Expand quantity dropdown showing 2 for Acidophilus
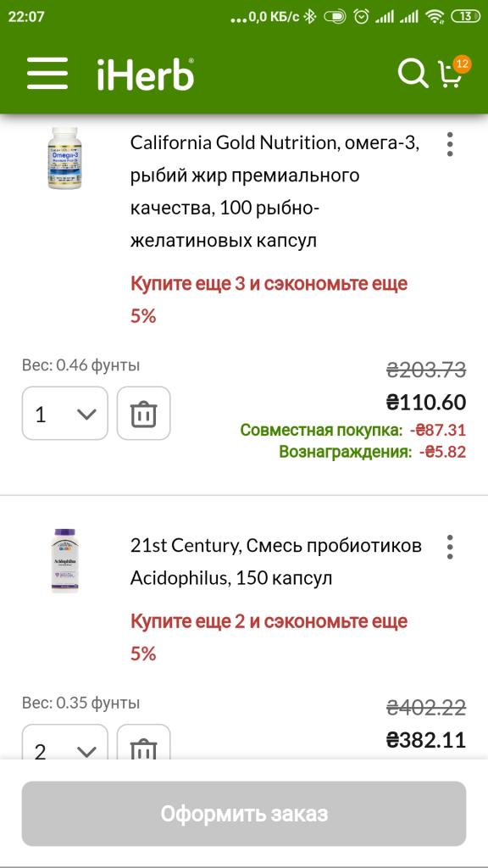The image size is (488, 868). click(x=65, y=743)
